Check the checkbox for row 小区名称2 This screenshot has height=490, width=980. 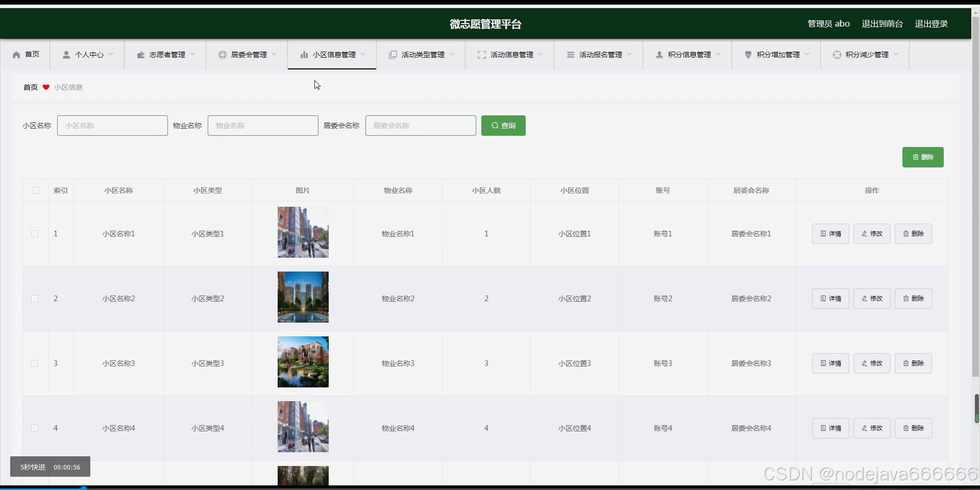[35, 299]
